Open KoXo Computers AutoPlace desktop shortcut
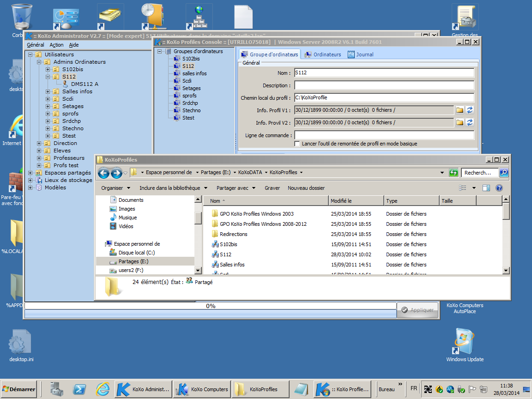Screen dimensions: 532x399 tap(465, 308)
